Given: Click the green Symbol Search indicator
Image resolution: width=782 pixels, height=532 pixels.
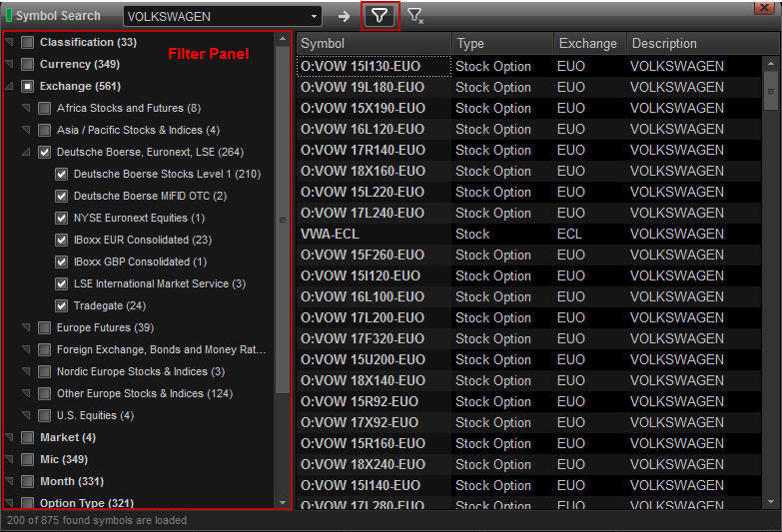Looking at the screenshot, I should (8, 15).
